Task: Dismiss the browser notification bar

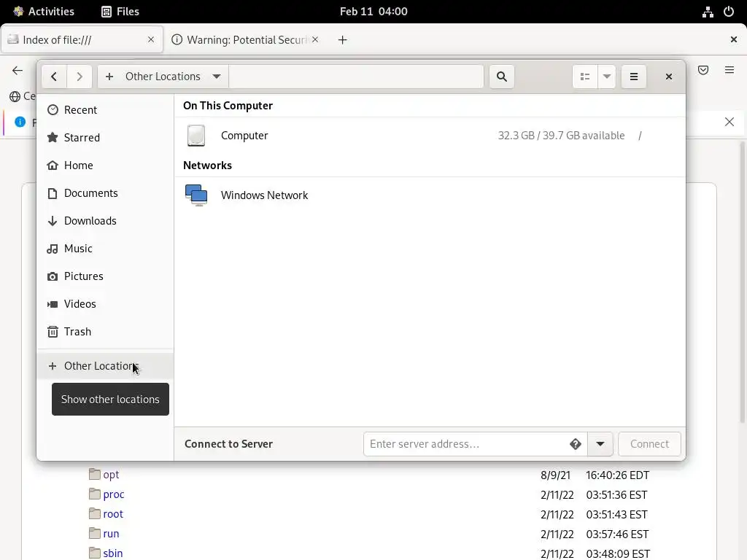Action: pos(729,122)
